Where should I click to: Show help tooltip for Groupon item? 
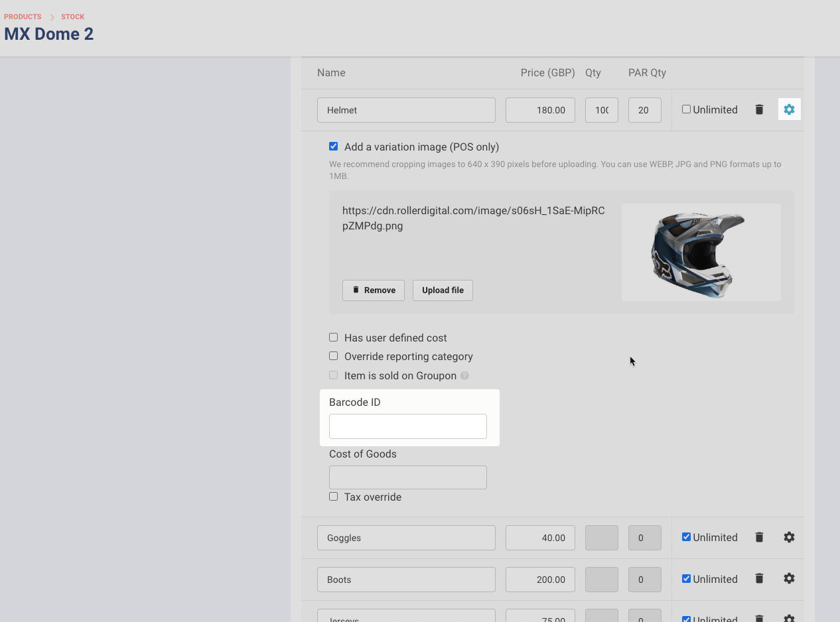464,376
